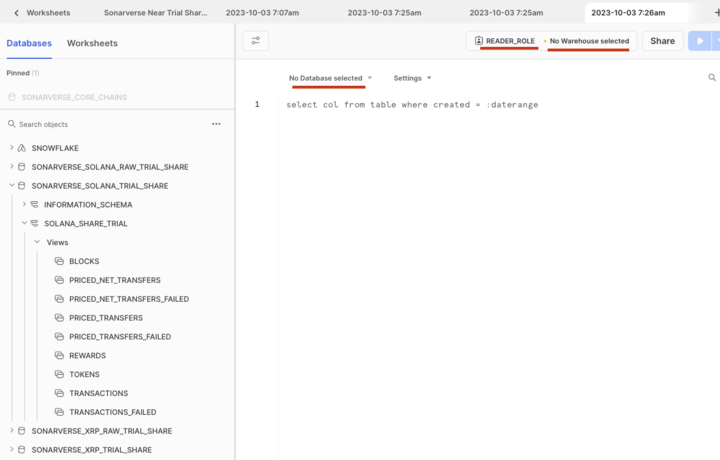Select the 2023-10-03 7:26am worksheet tab

(x=628, y=13)
